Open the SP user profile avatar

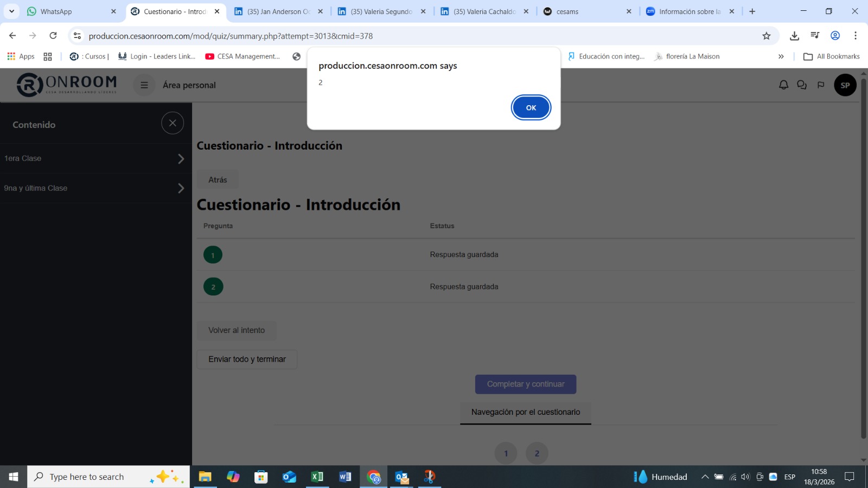tap(845, 85)
